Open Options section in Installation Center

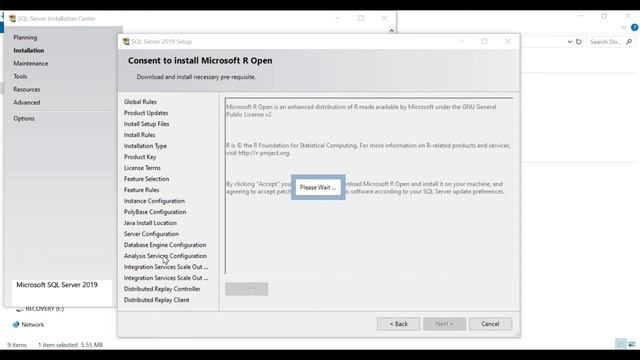(24, 118)
